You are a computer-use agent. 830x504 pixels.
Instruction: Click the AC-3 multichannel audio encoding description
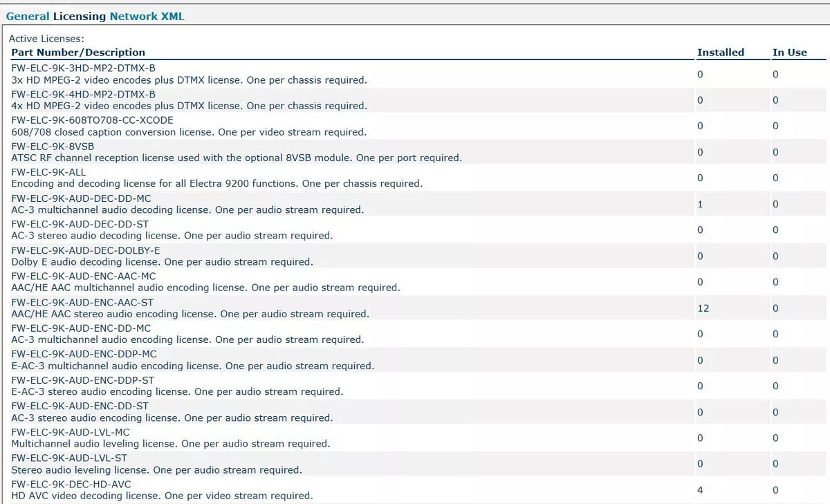(187, 339)
